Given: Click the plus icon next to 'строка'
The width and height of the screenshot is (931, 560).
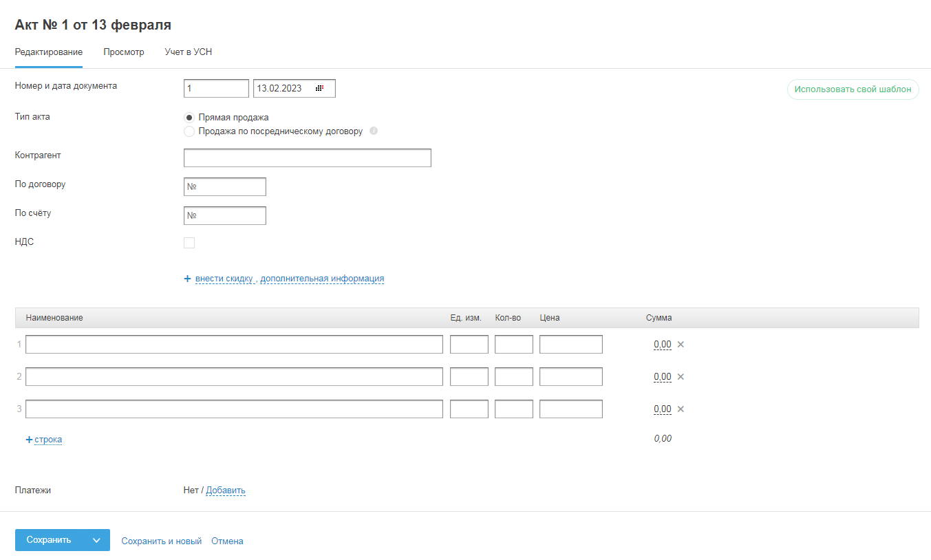Looking at the screenshot, I should (x=29, y=440).
